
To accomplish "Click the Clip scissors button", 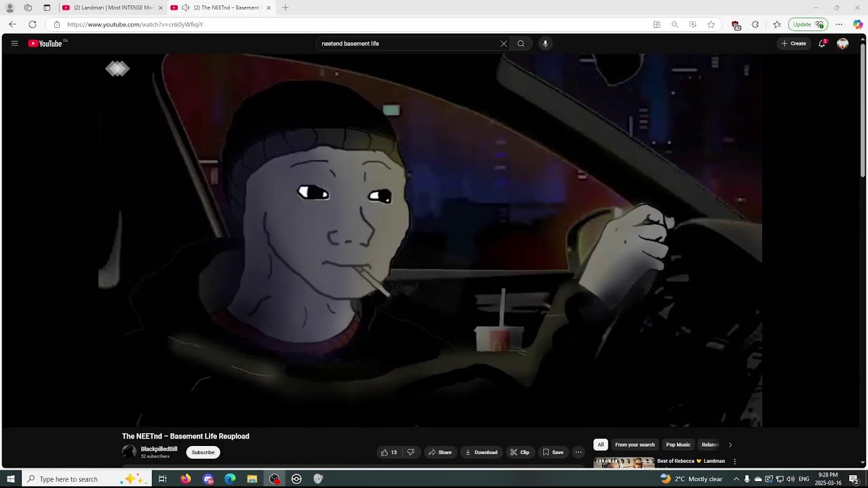I will click(520, 452).
